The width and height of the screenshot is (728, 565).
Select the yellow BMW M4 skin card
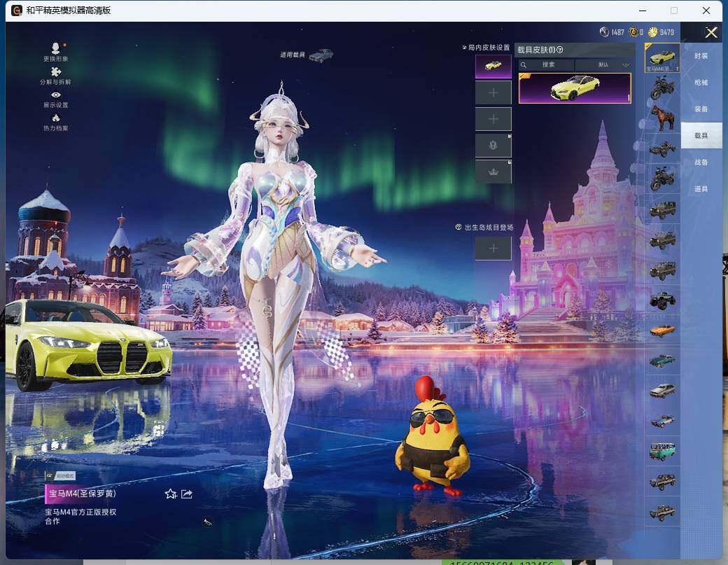[575, 88]
